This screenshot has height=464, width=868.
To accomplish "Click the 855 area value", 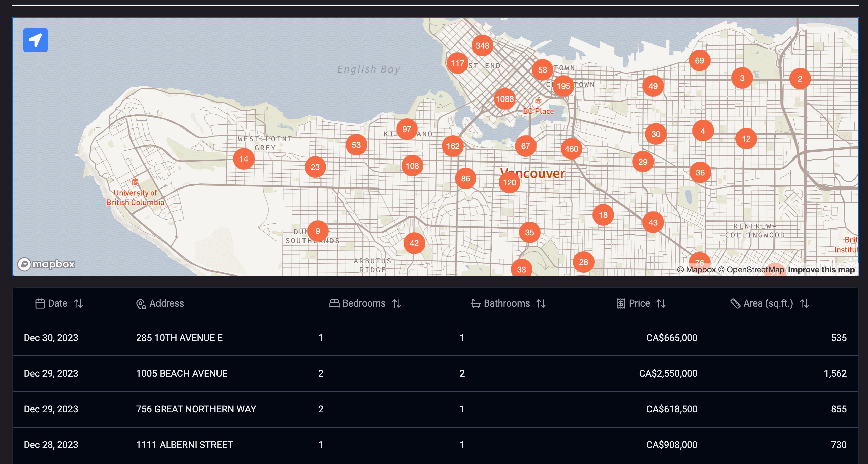I will [x=839, y=409].
